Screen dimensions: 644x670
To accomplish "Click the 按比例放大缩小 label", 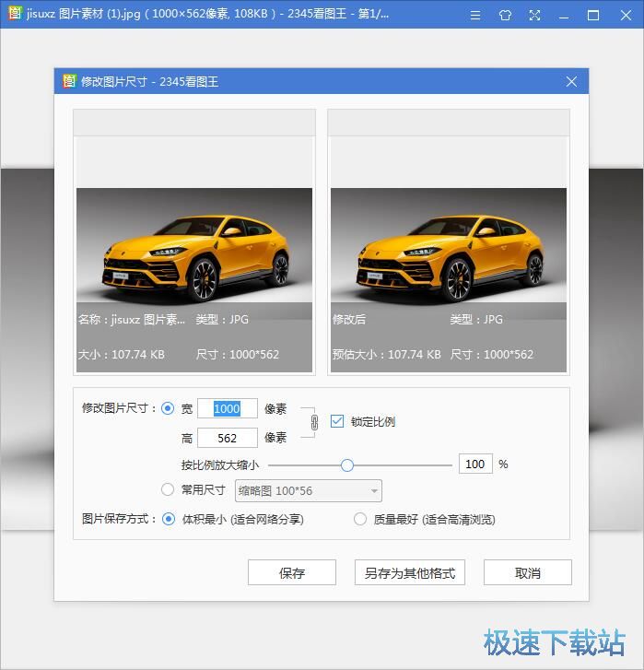I will [219, 464].
